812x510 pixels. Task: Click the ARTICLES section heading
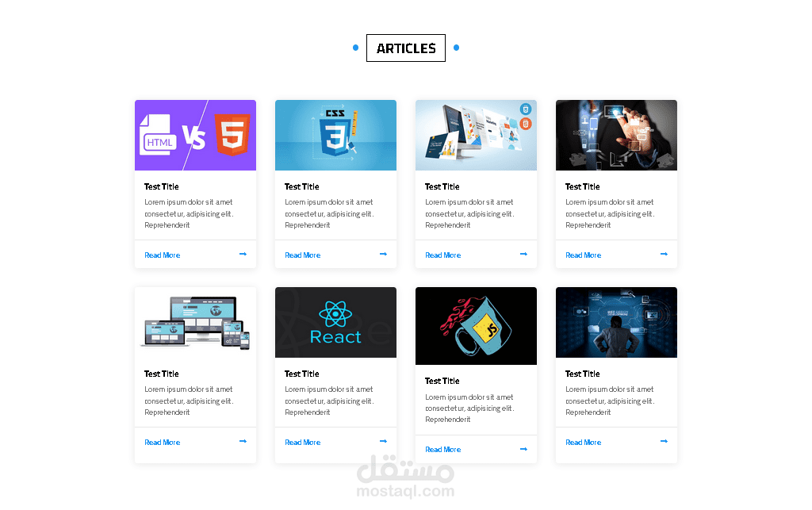point(406,48)
